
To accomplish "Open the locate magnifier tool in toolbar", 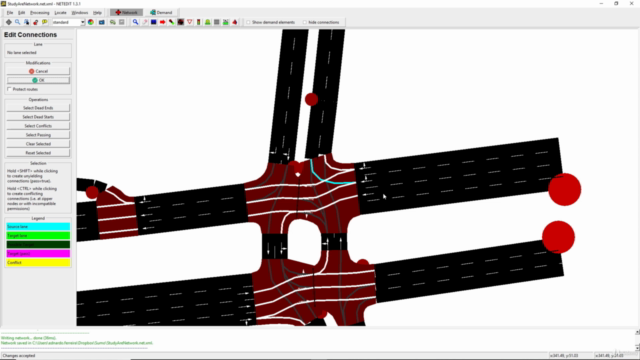I will [18, 22].
